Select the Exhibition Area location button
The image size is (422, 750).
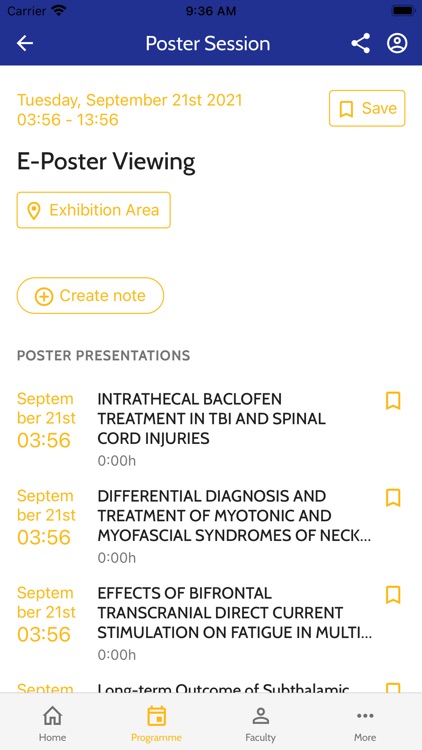click(x=94, y=210)
